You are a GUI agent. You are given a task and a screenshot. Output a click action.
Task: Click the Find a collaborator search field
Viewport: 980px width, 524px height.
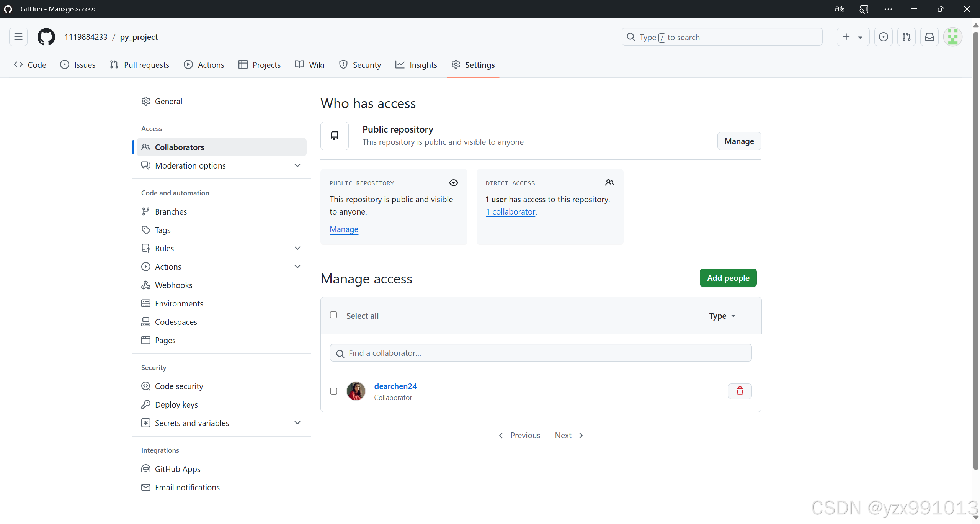[x=541, y=353]
